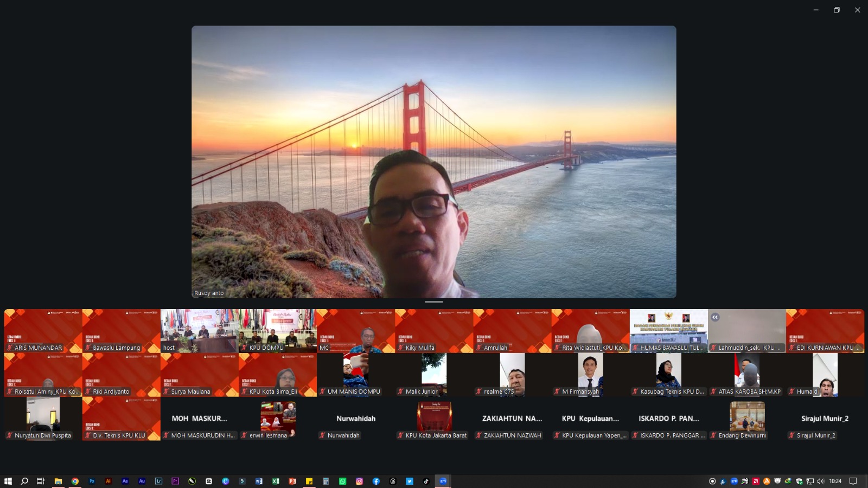
Task: Select M Firmansyah's video tile
Action: [591, 375]
